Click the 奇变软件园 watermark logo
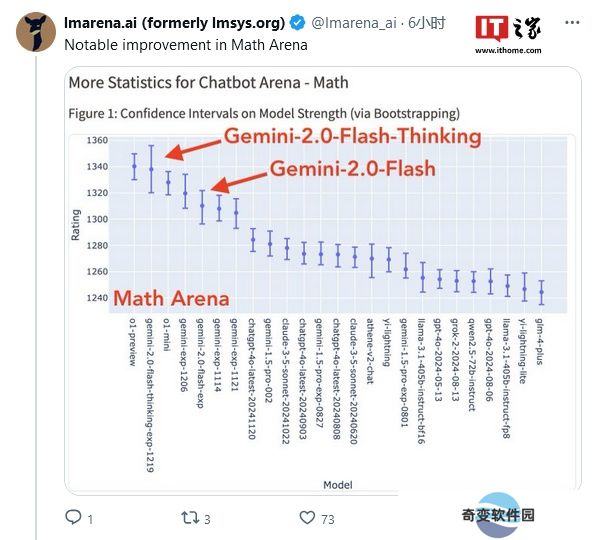 (x=498, y=515)
